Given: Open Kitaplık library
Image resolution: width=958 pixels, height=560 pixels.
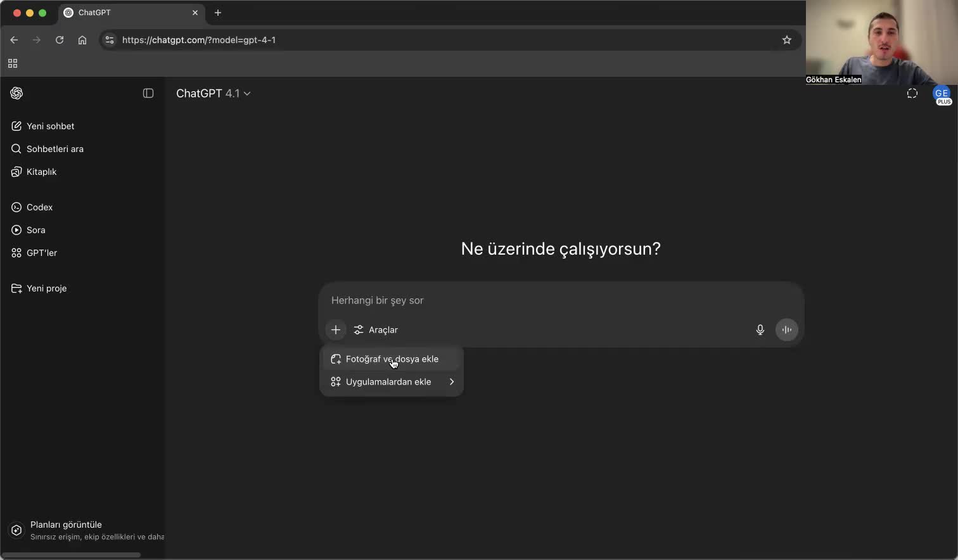Looking at the screenshot, I should coord(82,172).
